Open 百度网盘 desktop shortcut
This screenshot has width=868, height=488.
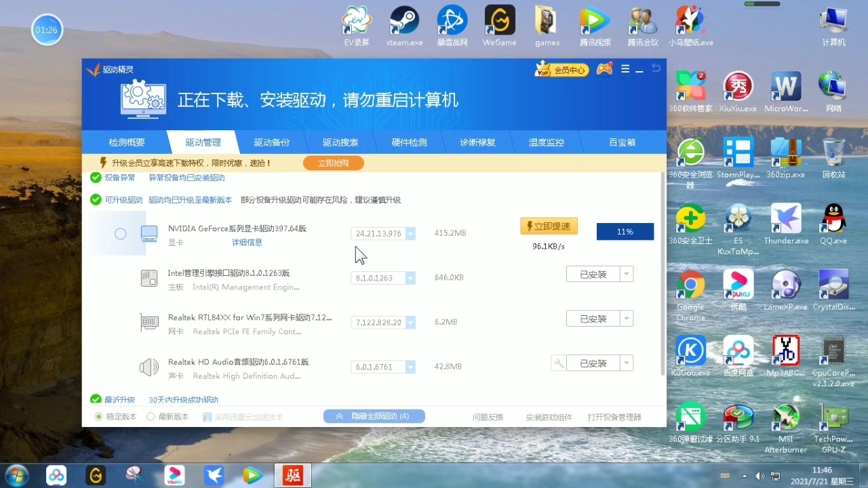tap(738, 357)
